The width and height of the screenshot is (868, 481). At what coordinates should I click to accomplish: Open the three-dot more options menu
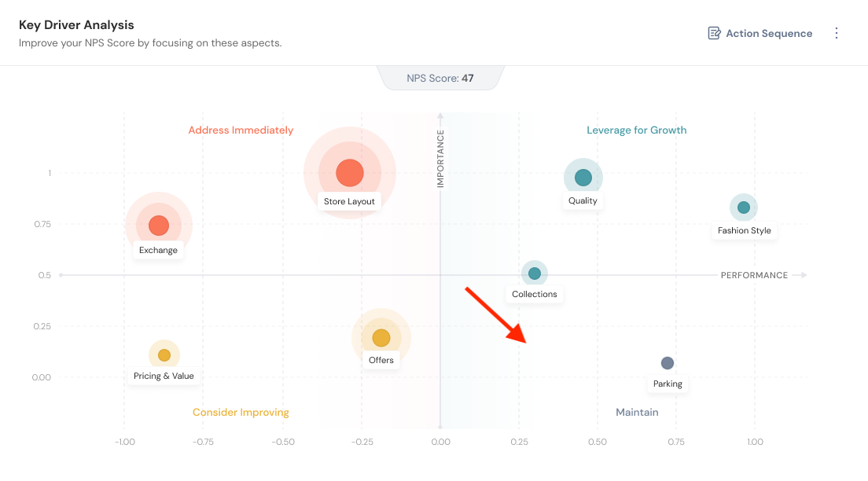(x=837, y=33)
